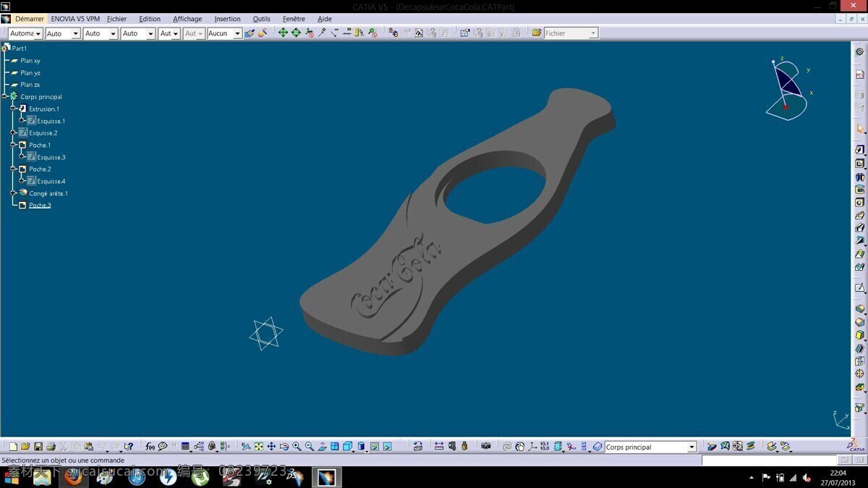
Task: Select Plan xy in the tree
Action: coord(30,61)
